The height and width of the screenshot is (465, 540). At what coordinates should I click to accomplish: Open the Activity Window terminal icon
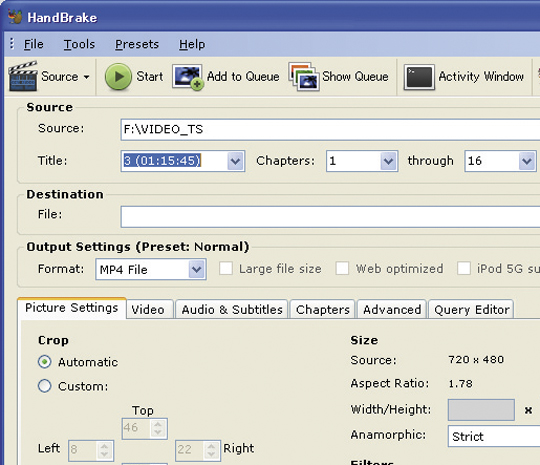click(x=419, y=77)
